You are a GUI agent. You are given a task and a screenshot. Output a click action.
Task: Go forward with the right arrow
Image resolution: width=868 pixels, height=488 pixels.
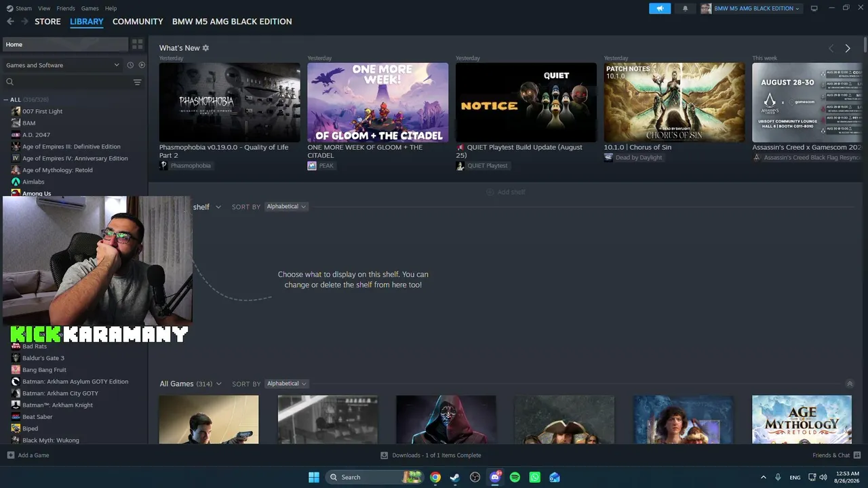pyautogui.click(x=25, y=22)
